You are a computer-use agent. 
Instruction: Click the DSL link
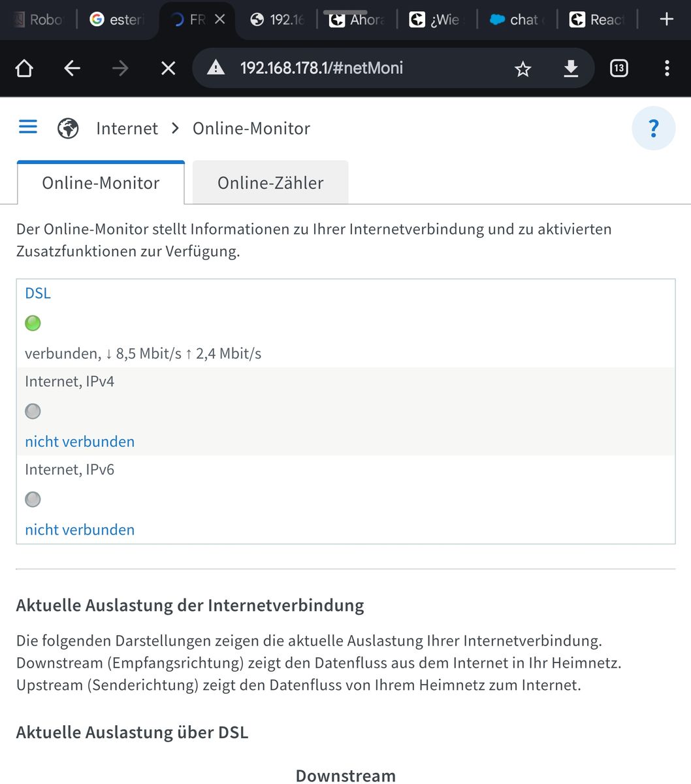(x=38, y=293)
